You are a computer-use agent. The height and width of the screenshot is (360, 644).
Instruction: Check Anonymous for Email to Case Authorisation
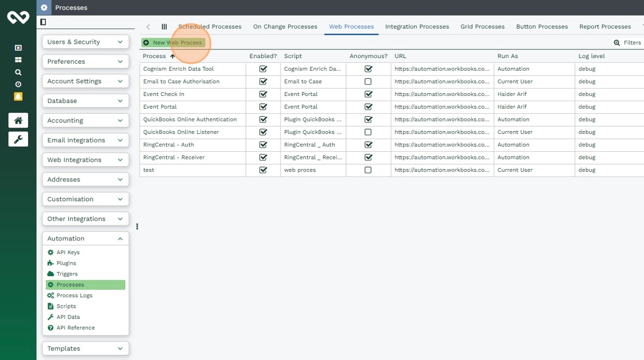tap(368, 82)
